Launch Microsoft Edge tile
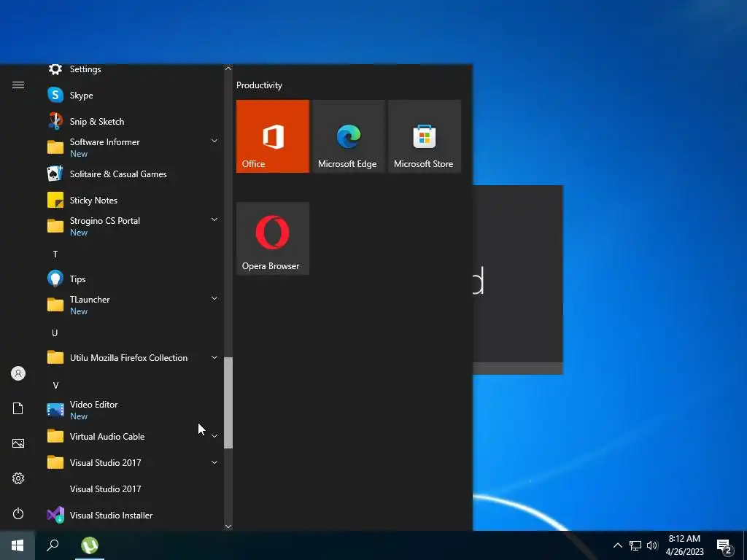This screenshot has height=560, width=747. pos(348,136)
